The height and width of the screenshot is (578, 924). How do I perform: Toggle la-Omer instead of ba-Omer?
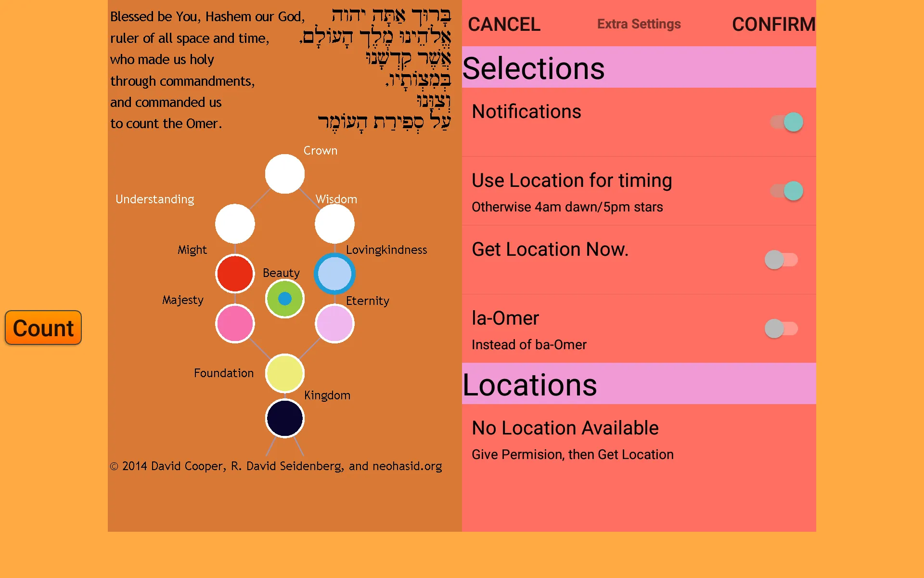783,328
